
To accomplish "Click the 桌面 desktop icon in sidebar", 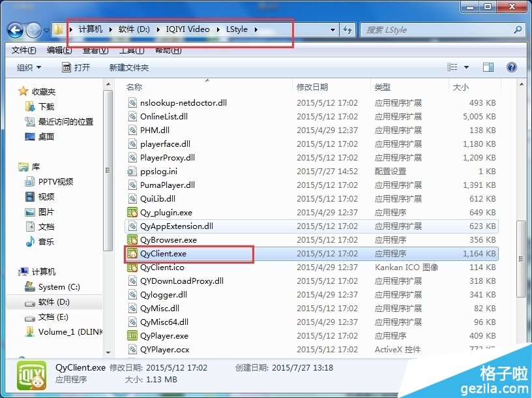I will click(x=30, y=136).
